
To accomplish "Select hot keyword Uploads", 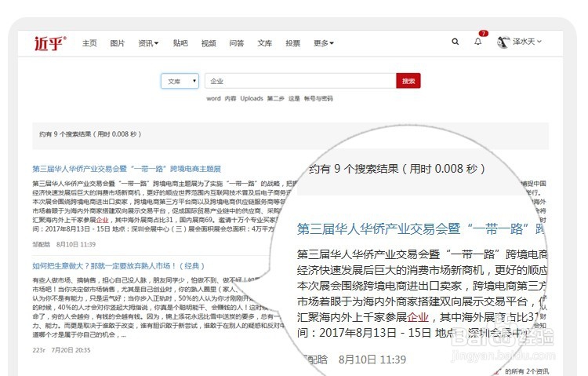I will click(x=252, y=98).
